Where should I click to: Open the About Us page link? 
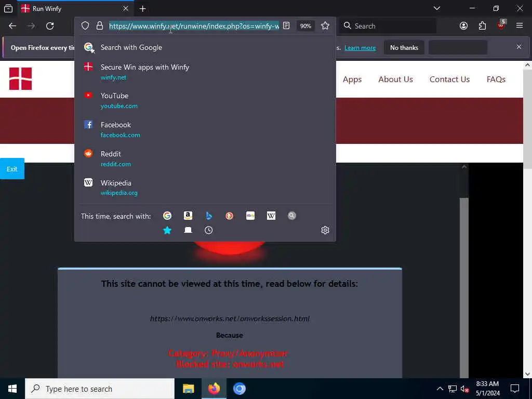pyautogui.click(x=395, y=79)
